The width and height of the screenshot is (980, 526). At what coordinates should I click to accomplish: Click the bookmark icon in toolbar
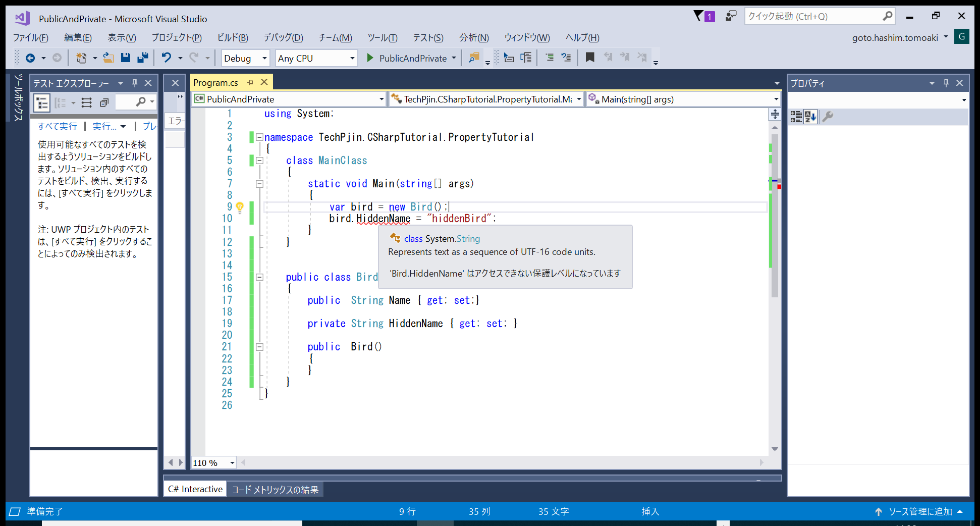(x=589, y=58)
